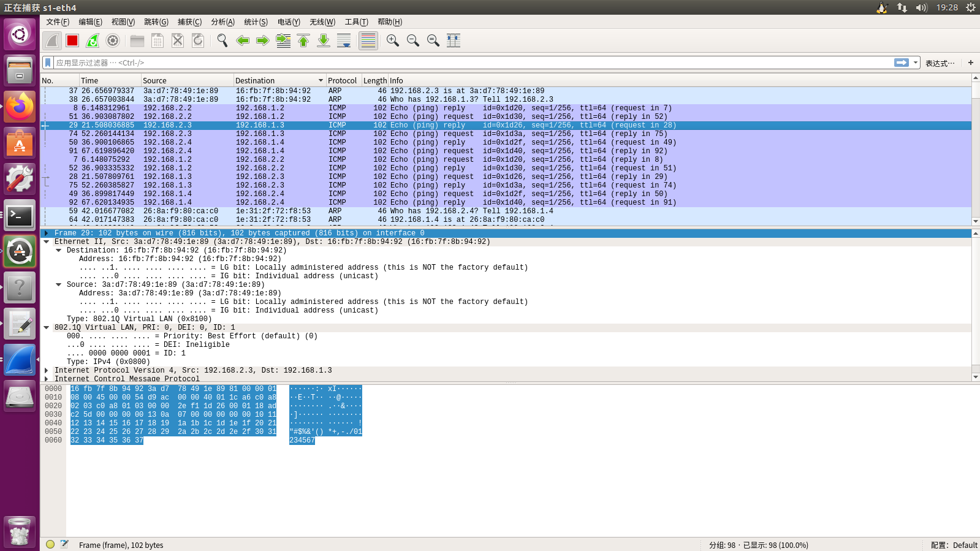Viewport: 980px width, 551px height.
Task: Collapse the Ethernet II tree section
Action: (47, 241)
